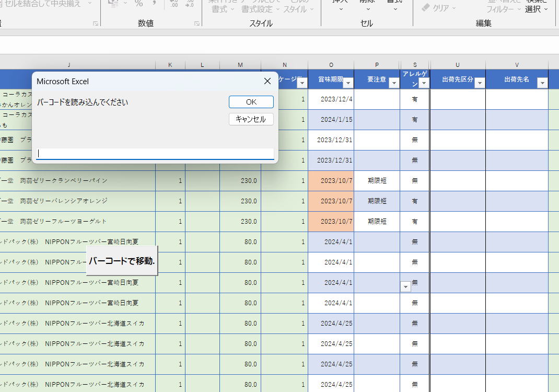Select column K header
Screen dimensions: 559x392
click(170, 65)
